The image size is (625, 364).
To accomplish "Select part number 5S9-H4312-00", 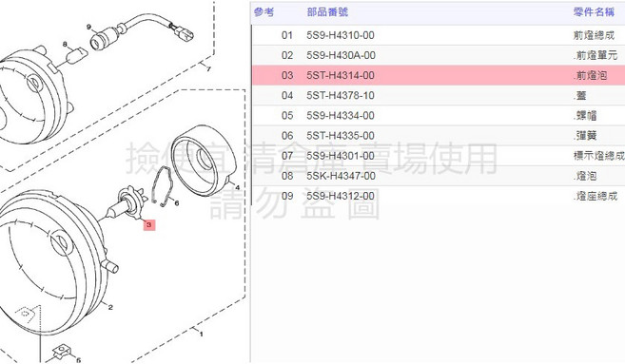I will [340, 196].
